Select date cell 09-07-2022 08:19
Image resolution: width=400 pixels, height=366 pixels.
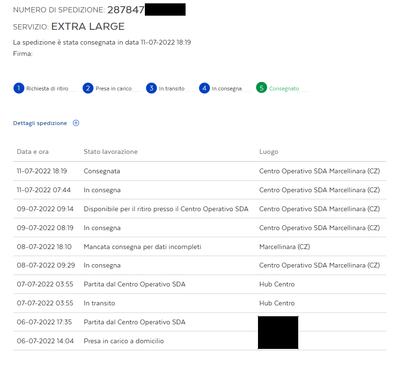pos(45,228)
